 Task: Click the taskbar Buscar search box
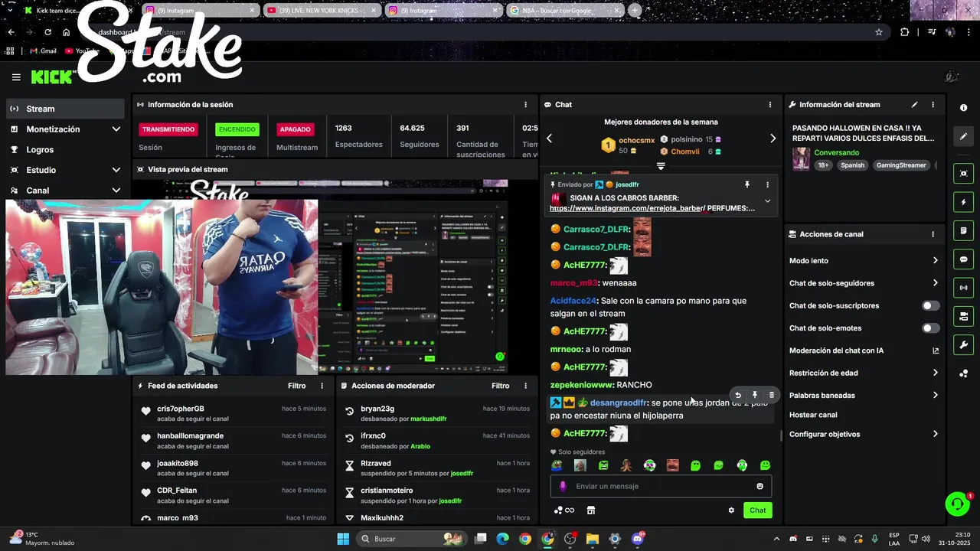tap(413, 539)
